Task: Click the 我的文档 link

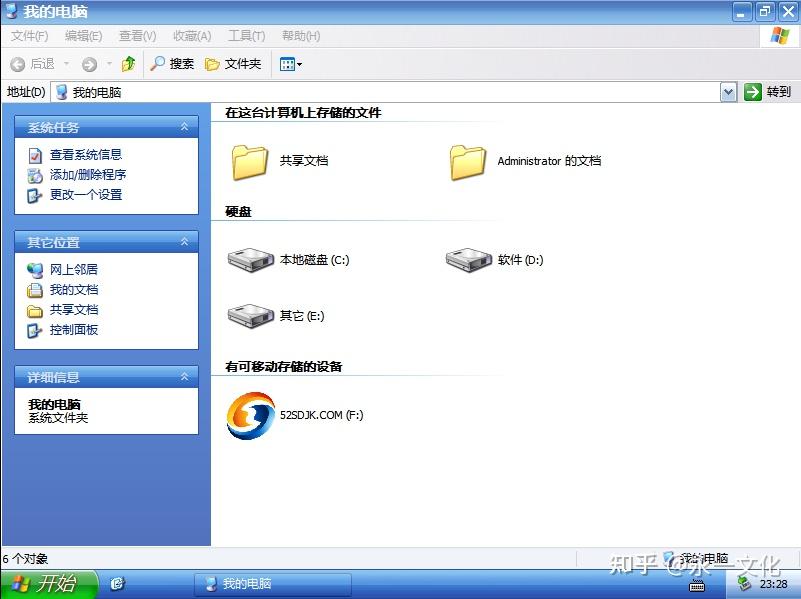Action: 74,290
